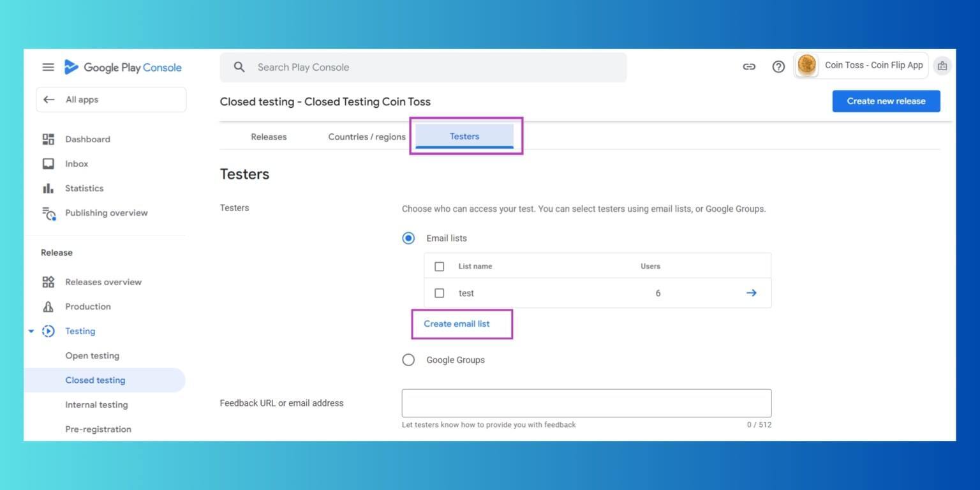The image size is (980, 490).
Task: Click the back arrow beside All apps
Action: click(x=49, y=100)
